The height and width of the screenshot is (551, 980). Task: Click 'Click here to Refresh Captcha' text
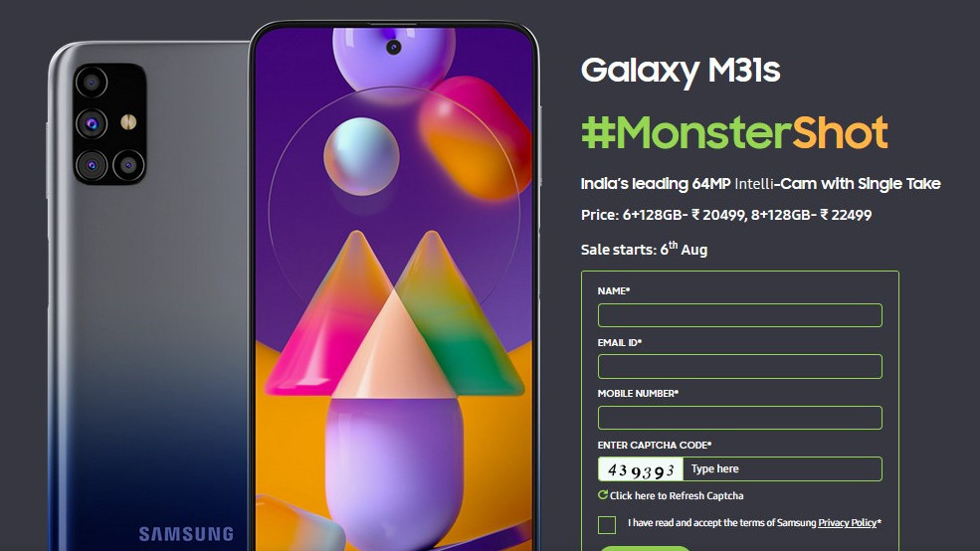[x=677, y=496]
